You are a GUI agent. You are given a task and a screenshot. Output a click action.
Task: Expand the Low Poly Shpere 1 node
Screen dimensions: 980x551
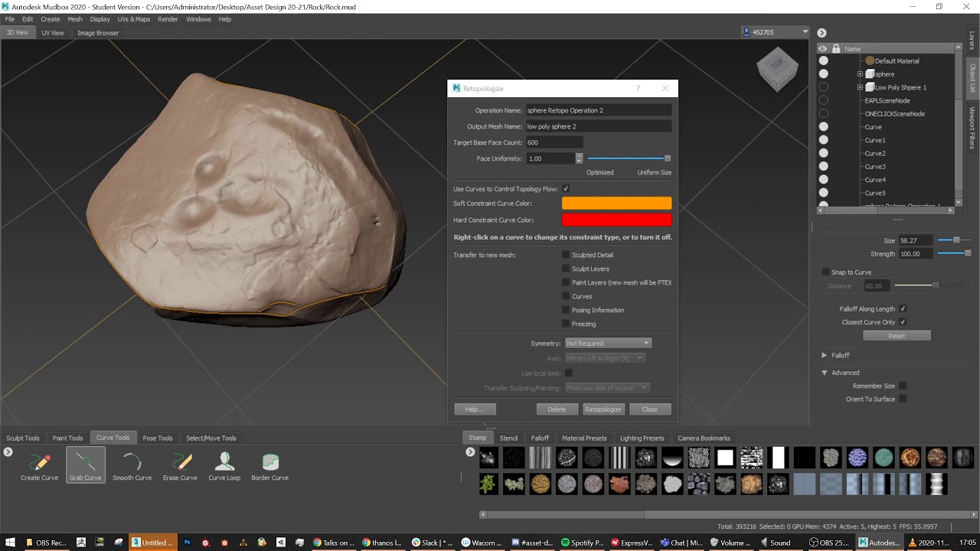click(x=860, y=87)
